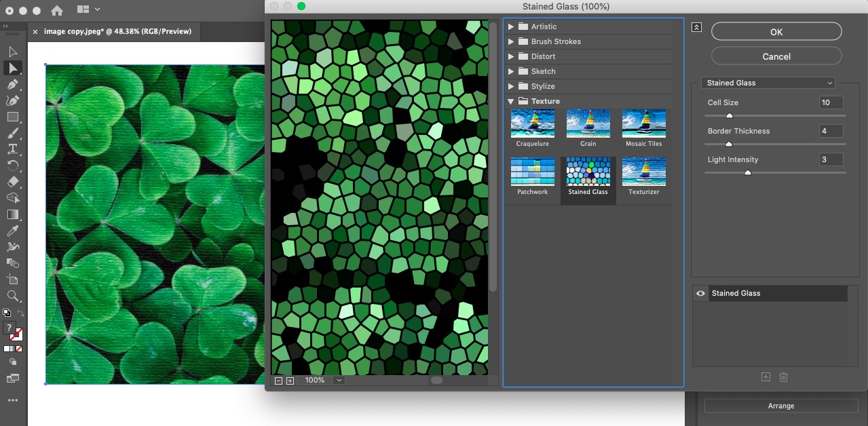868x426 pixels.
Task: Select the image copy.jpeg document tab
Action: (x=117, y=31)
